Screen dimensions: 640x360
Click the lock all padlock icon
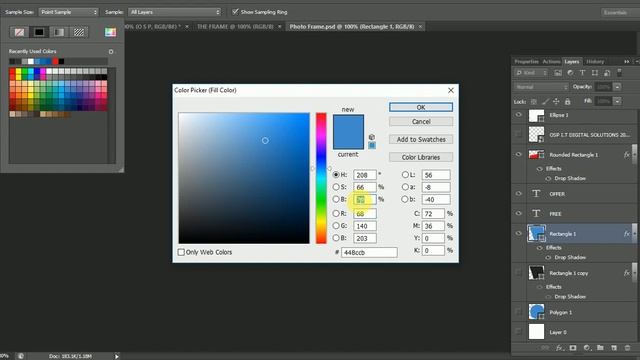pyautogui.click(x=567, y=101)
